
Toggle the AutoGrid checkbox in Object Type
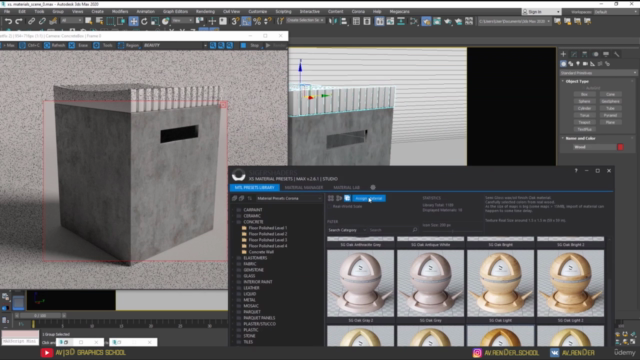click(x=584, y=88)
